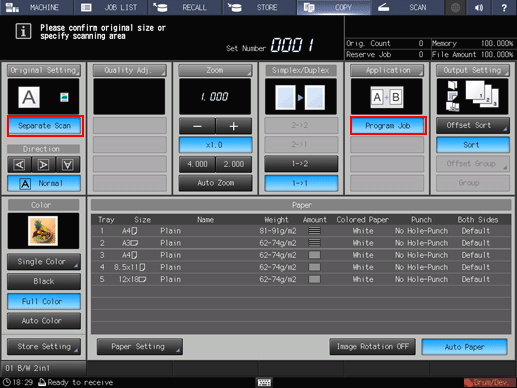Expand the Offset Sort options
Viewport: 517px width, 388px height.
(x=472, y=125)
